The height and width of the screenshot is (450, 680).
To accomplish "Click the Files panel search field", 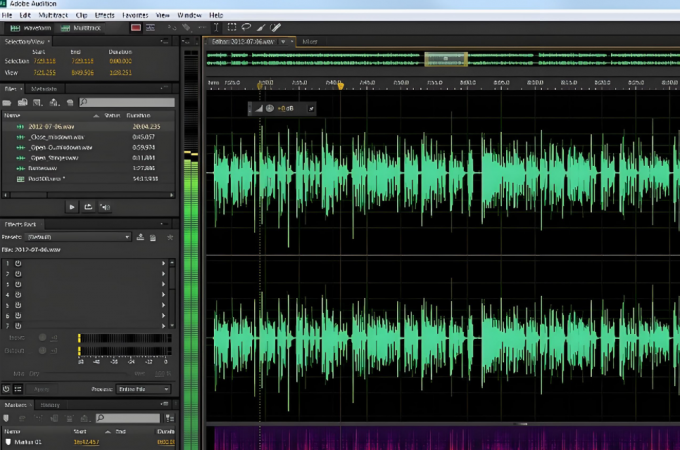I will [127, 102].
